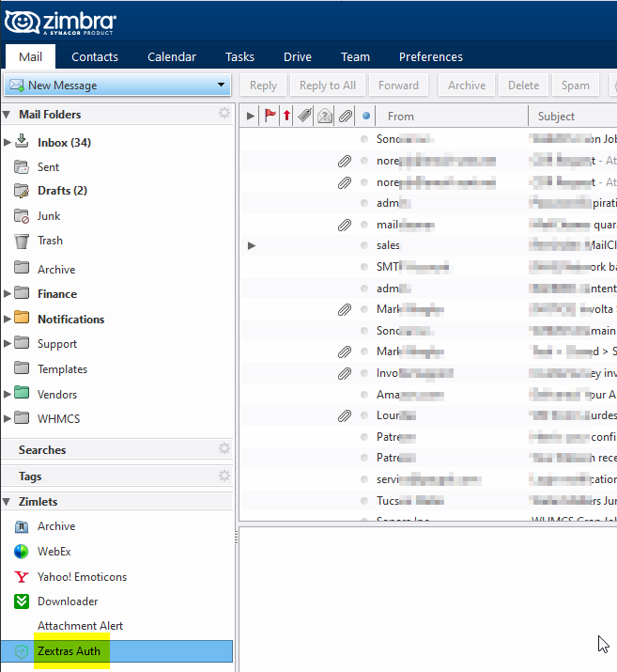
Task: Open the Trash folder
Action: coord(50,241)
